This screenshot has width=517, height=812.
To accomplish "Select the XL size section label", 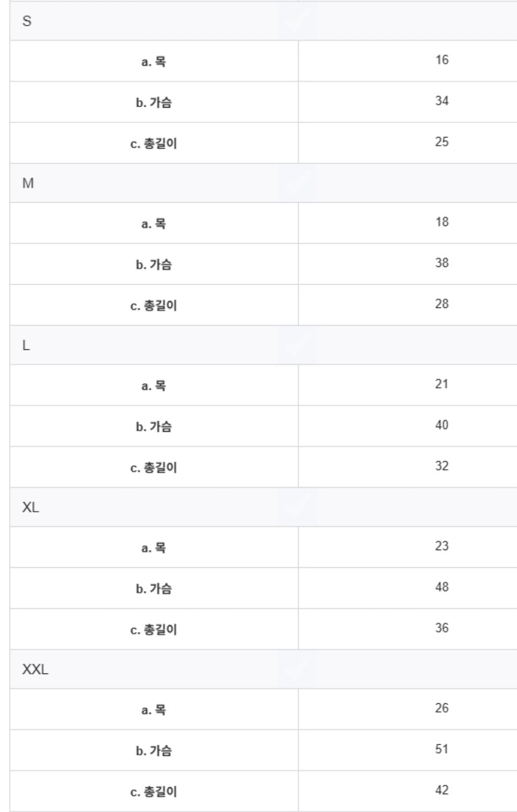I will coord(30,507).
